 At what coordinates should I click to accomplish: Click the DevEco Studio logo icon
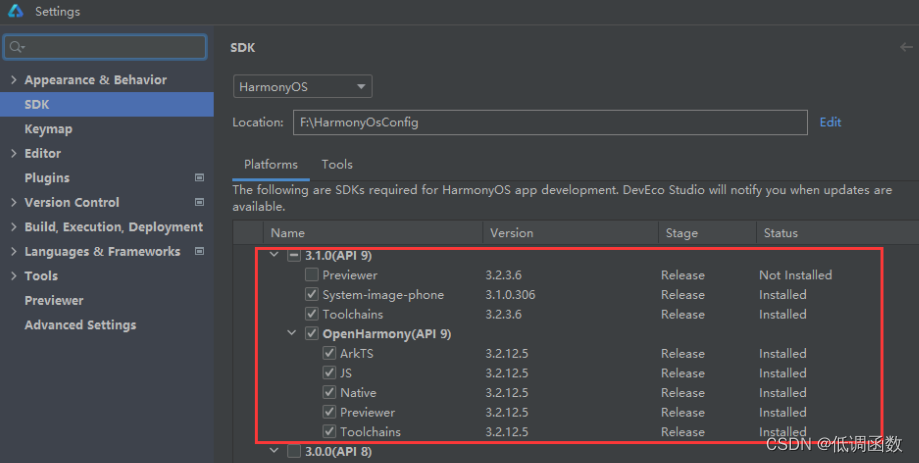(x=15, y=11)
